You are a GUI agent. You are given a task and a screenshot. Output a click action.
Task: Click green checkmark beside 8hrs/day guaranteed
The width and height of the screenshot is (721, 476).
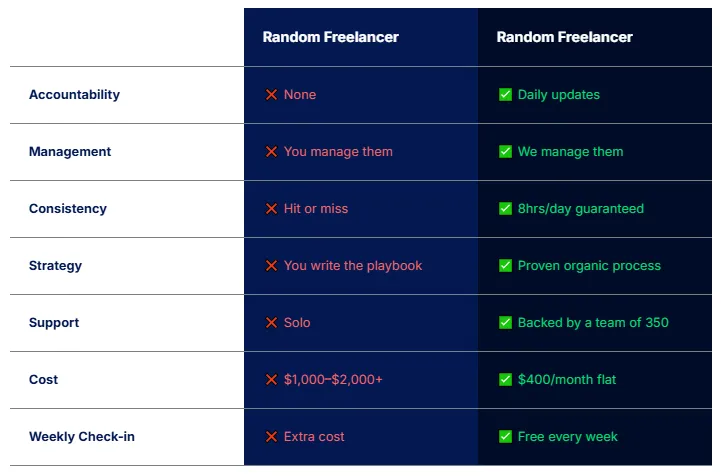point(505,209)
